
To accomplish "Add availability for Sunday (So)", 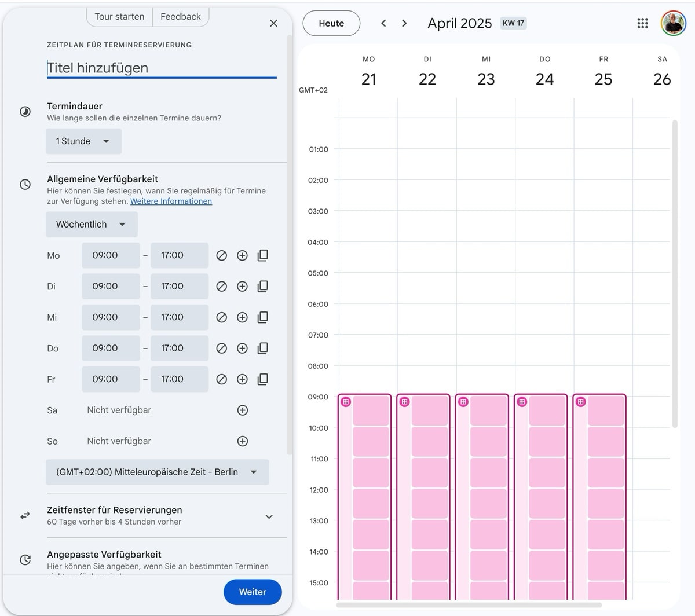I will (x=242, y=441).
